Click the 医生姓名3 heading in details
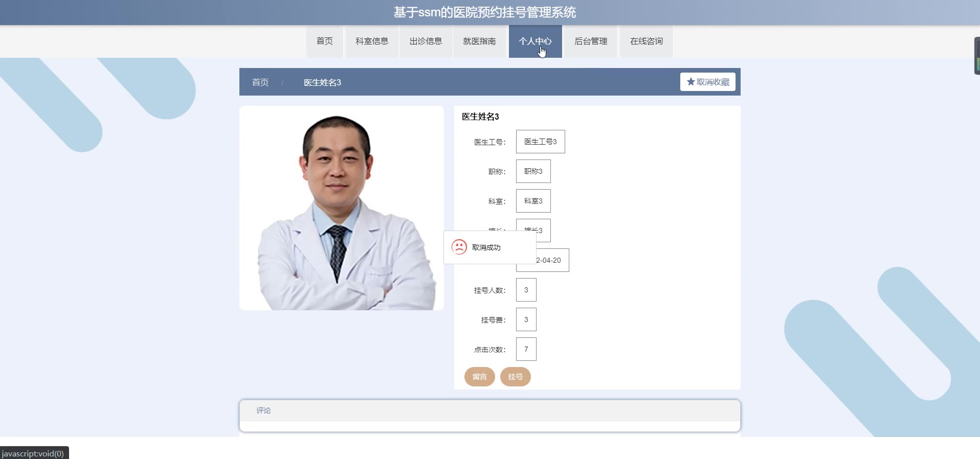Image resolution: width=980 pixels, height=459 pixels. point(480,117)
